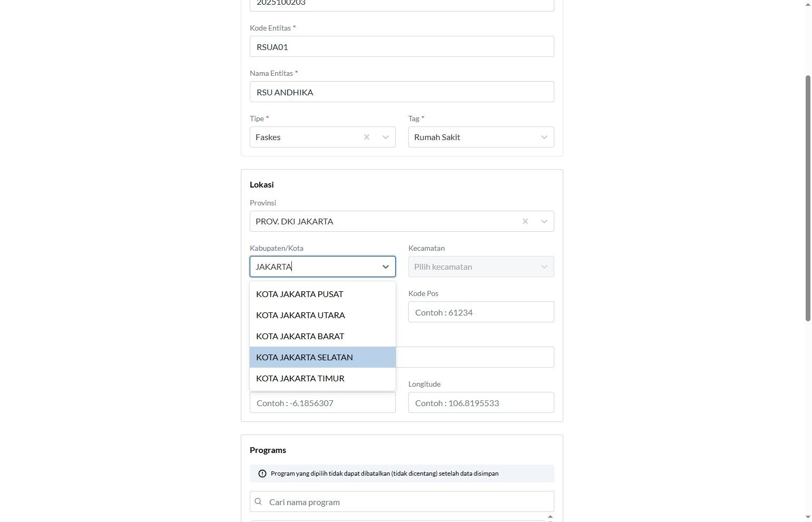Click the Cari nama program search box

coord(402,501)
